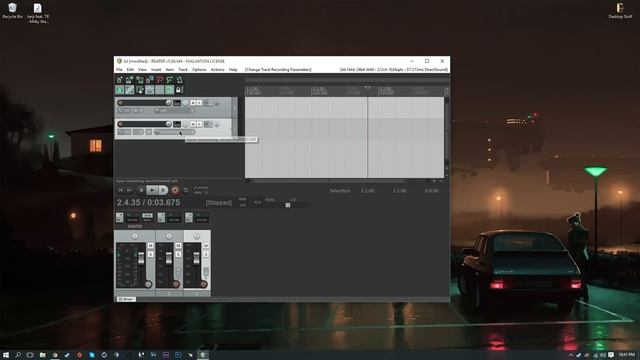Solo the first track in track panel
This screenshot has height=360, width=640.
[x=199, y=103]
